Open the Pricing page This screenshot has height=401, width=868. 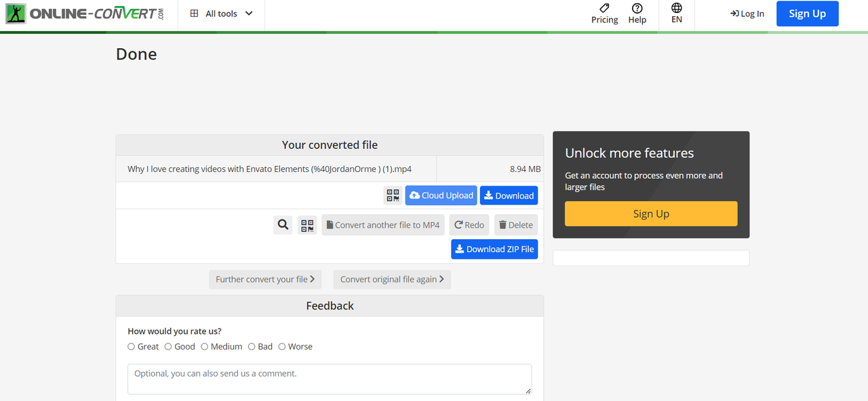[604, 14]
